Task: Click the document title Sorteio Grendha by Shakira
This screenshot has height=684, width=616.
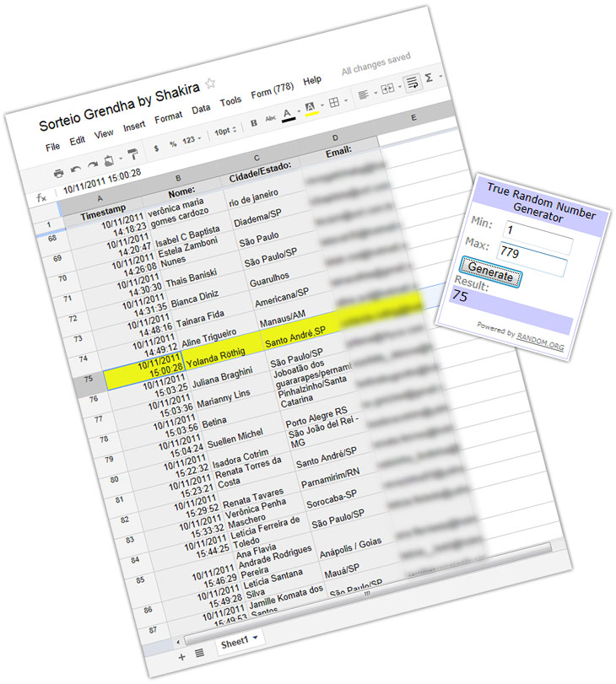Action: [x=119, y=106]
